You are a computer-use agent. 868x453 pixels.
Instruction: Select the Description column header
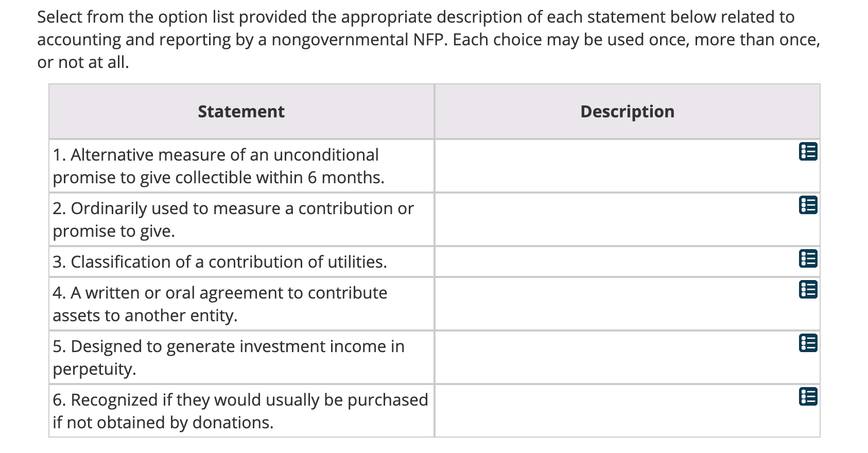tap(628, 111)
